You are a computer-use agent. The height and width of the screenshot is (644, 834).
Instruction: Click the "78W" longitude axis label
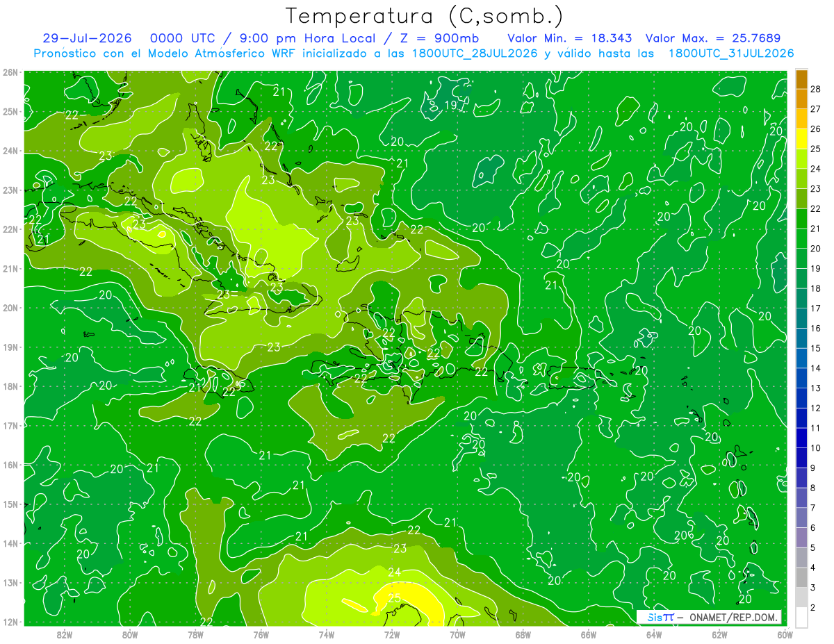195,634
